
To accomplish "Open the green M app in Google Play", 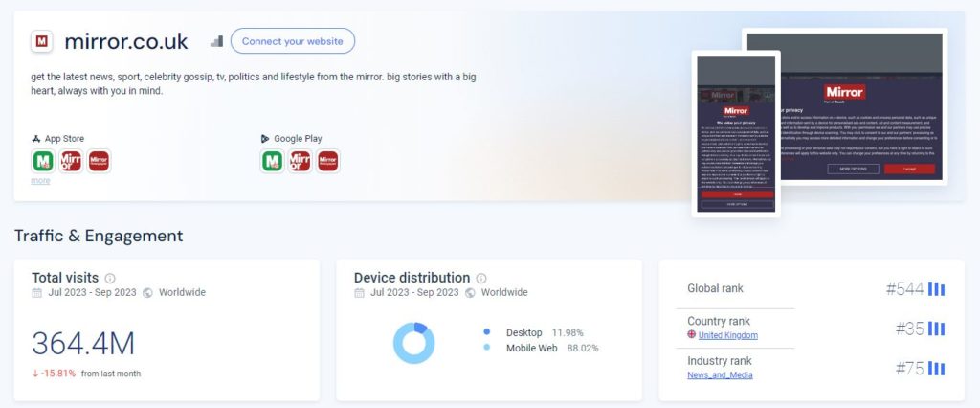I will (x=272, y=161).
